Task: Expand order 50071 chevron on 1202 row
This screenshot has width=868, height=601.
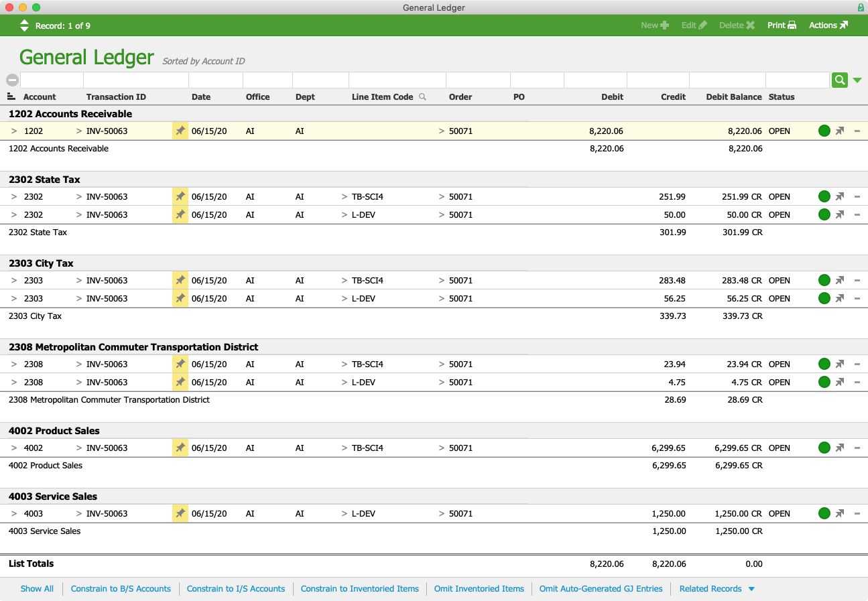Action: pyautogui.click(x=442, y=131)
